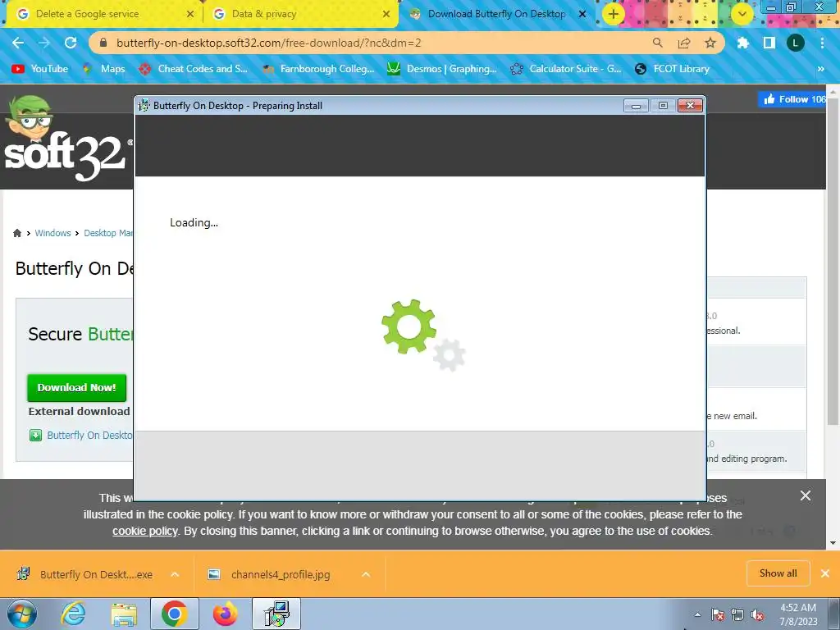
Task: Click Show all downloads button
Action: pos(778,573)
